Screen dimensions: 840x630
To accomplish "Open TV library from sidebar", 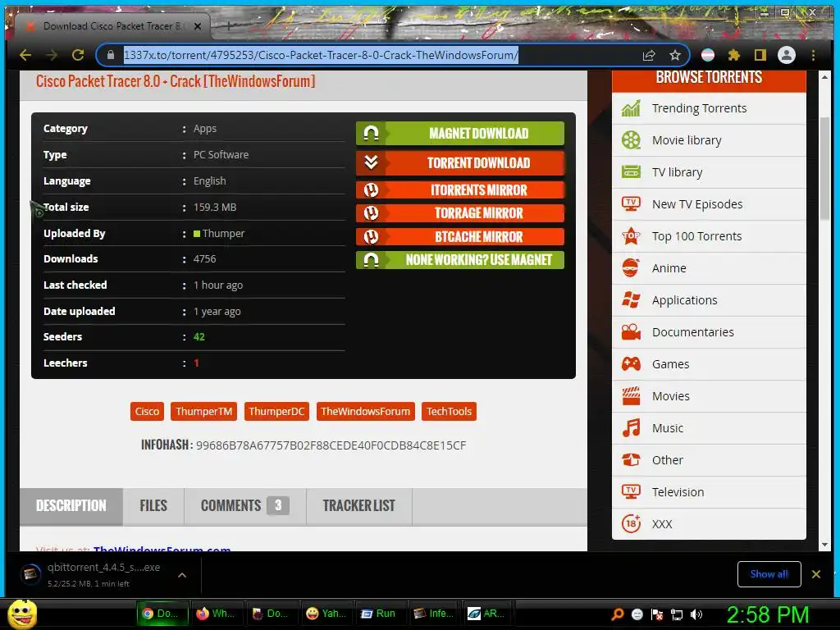I will (x=709, y=172).
